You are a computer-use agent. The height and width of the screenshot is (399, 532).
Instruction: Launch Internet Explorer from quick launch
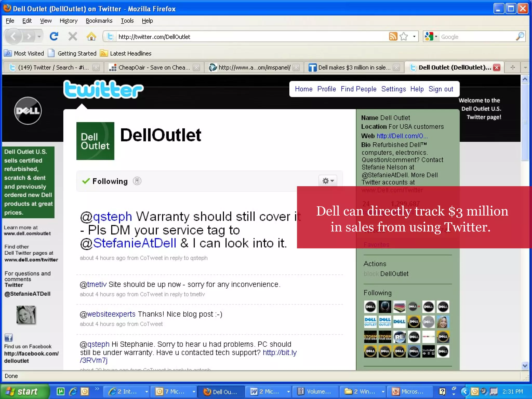[73, 391]
